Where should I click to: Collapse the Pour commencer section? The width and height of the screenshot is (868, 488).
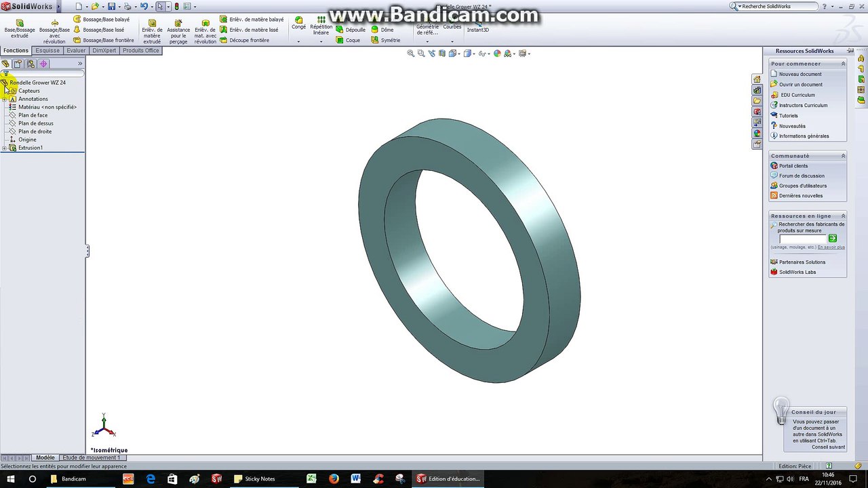click(x=843, y=64)
